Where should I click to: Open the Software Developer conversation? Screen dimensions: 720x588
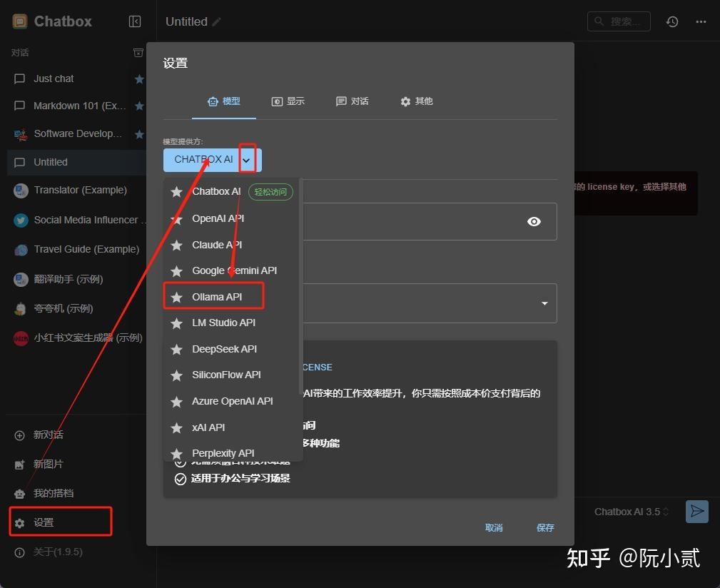click(x=76, y=134)
